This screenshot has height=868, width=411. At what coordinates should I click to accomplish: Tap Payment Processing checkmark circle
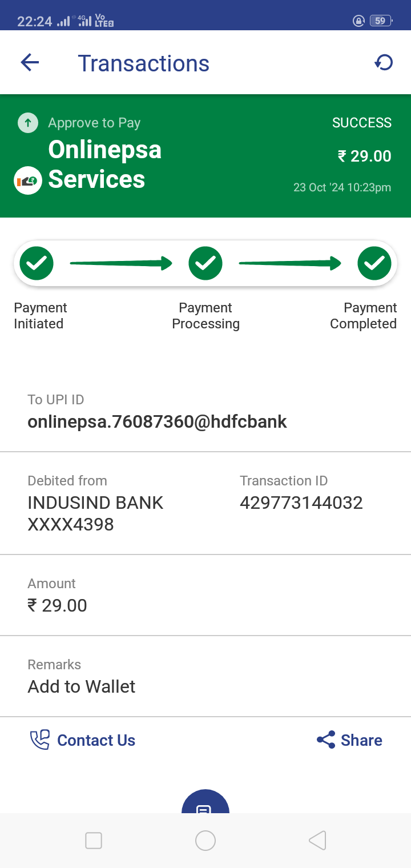(x=205, y=263)
